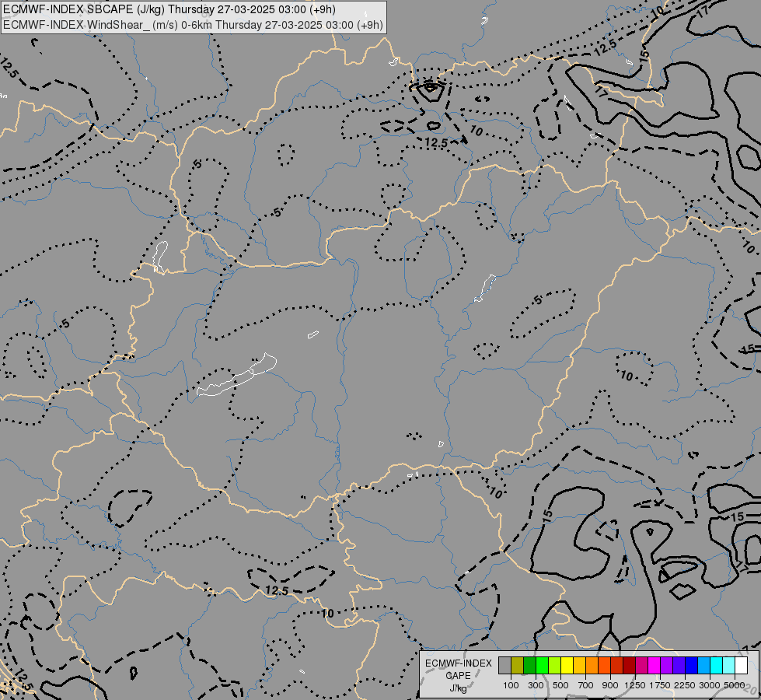Select the 2250 legend scale label
The image size is (761, 700).
685,685
